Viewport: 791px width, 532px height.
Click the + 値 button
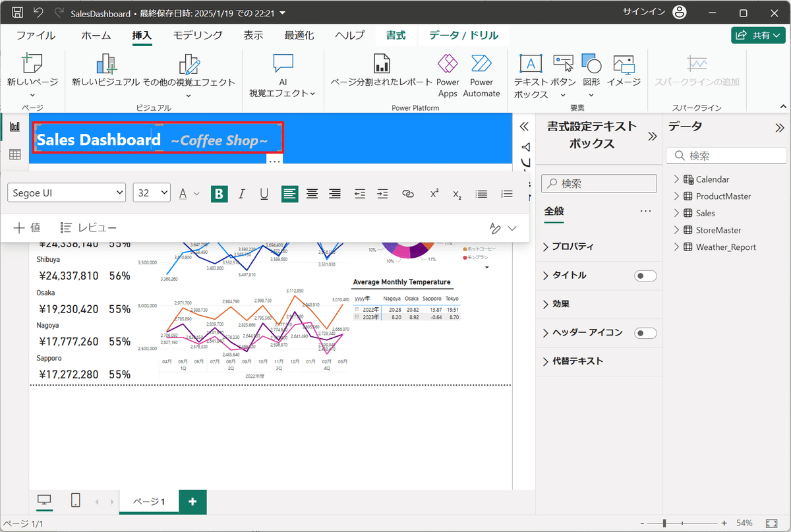click(x=27, y=227)
